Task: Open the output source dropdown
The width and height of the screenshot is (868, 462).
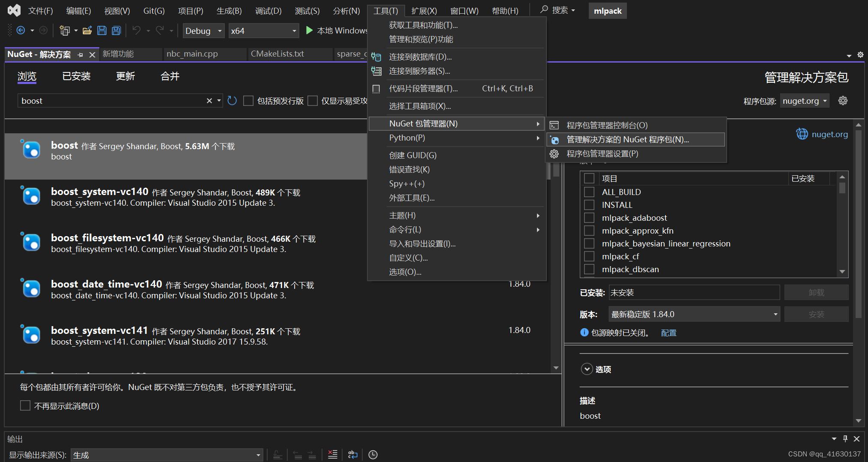Action: pyautogui.click(x=167, y=455)
